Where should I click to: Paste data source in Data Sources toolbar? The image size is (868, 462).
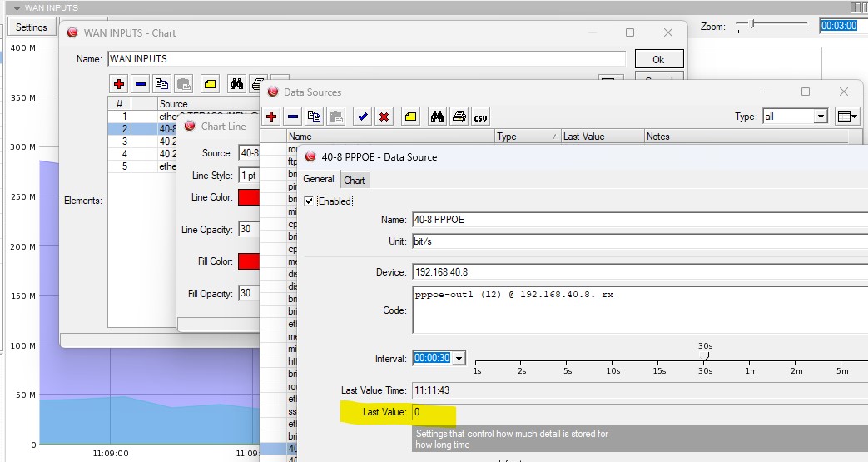click(335, 117)
